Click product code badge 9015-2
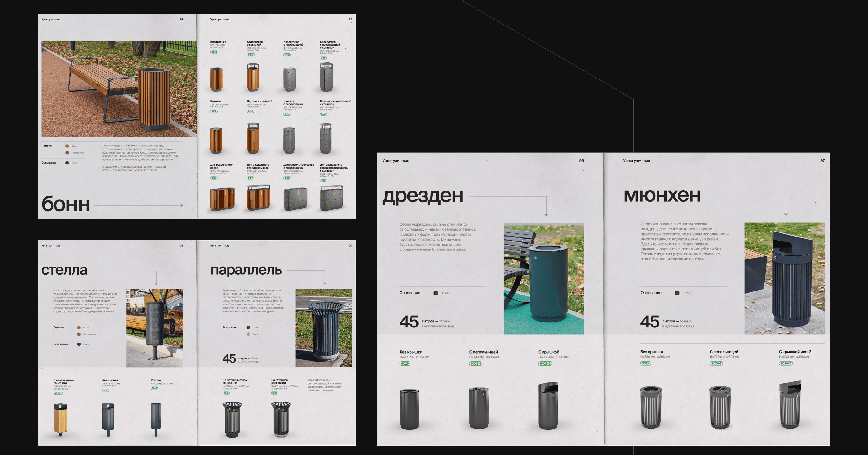Screen dimensions: 868x455 point(58,393)
